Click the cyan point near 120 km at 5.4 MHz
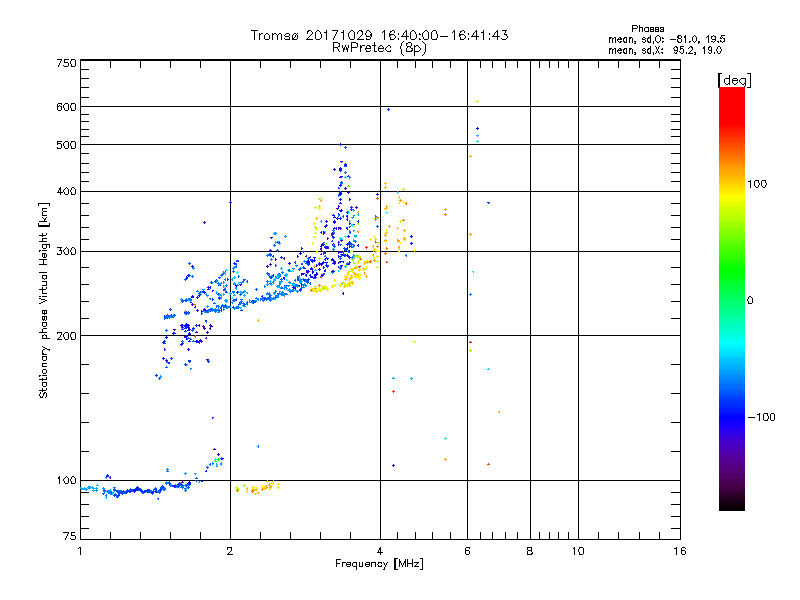Image resolution: width=800 pixels, height=600 pixels. [445, 438]
